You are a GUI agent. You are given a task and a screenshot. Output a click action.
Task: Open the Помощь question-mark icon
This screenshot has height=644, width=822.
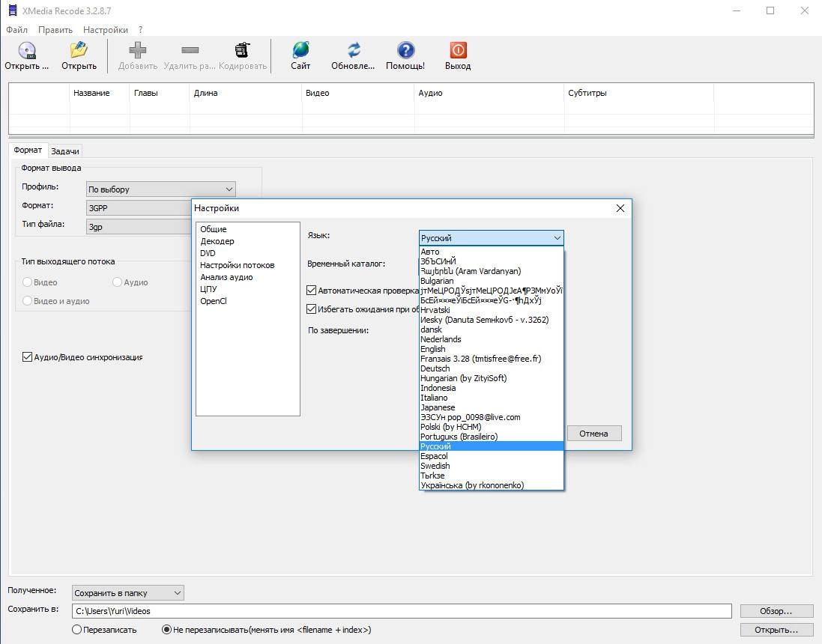point(405,50)
